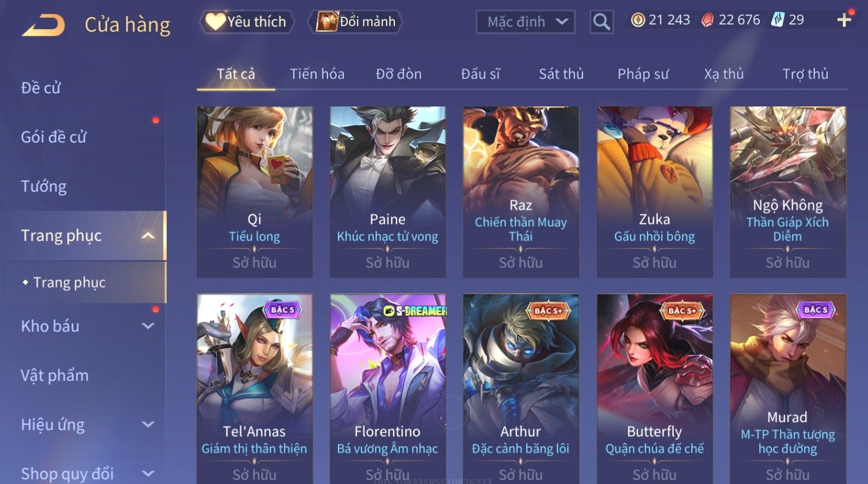Open Butterfly Quận chúa đế chế skin
The width and height of the screenshot is (868, 484).
(x=654, y=389)
